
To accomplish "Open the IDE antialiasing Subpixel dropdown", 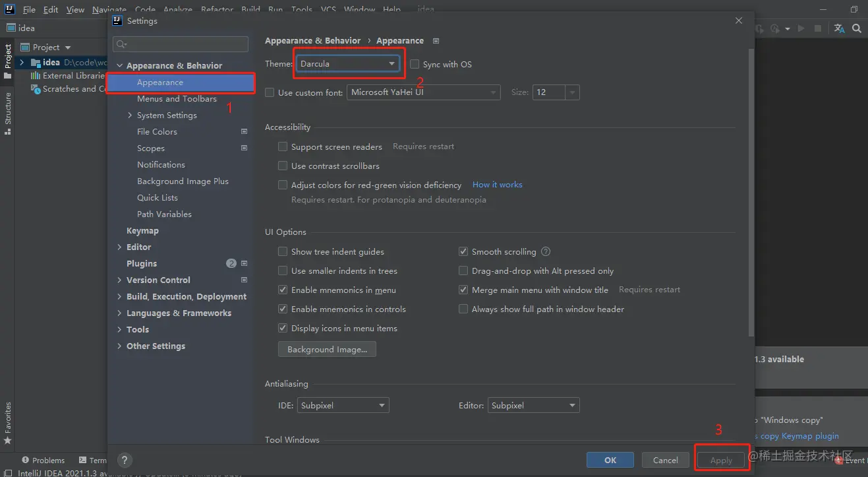I will click(x=343, y=405).
